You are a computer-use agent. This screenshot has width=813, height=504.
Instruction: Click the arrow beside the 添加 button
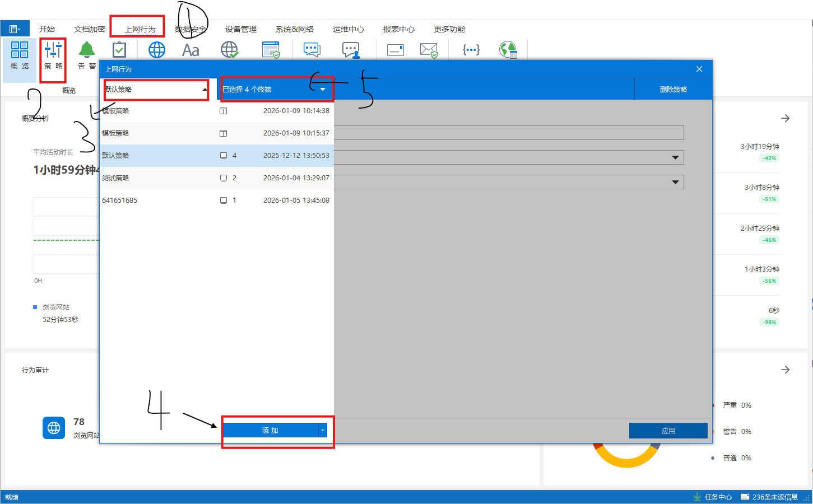click(x=323, y=430)
